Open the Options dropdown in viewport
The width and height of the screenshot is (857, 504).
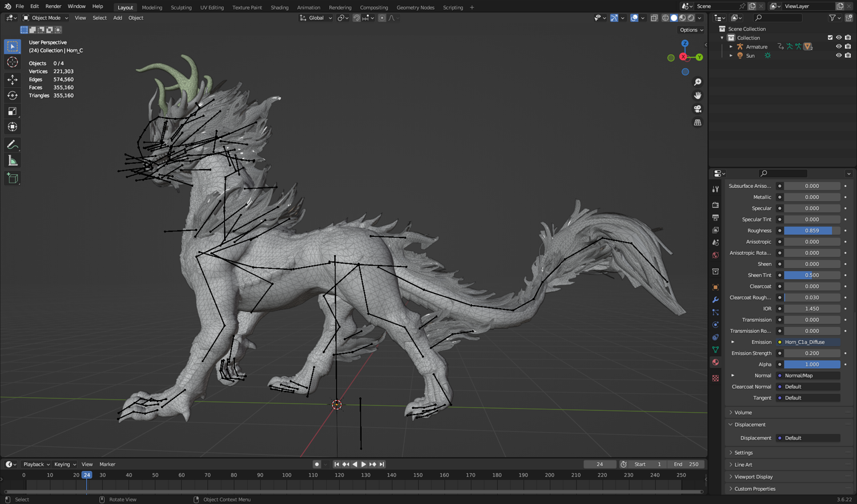click(x=691, y=30)
